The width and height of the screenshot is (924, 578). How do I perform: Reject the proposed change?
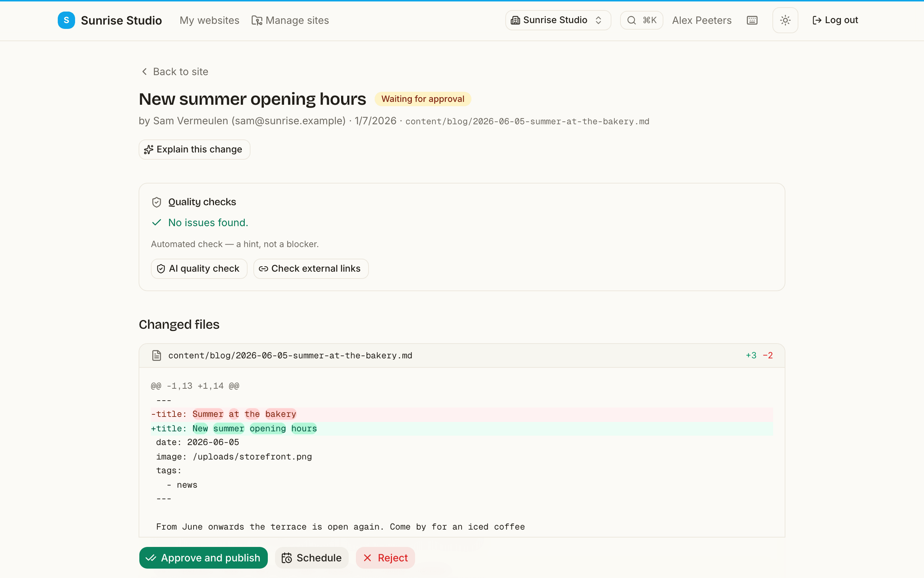(x=385, y=558)
